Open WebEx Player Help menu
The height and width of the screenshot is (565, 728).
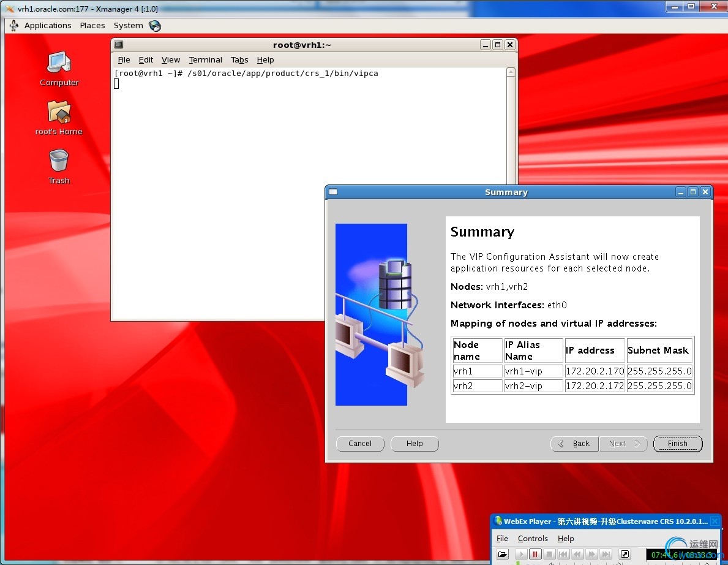click(566, 539)
